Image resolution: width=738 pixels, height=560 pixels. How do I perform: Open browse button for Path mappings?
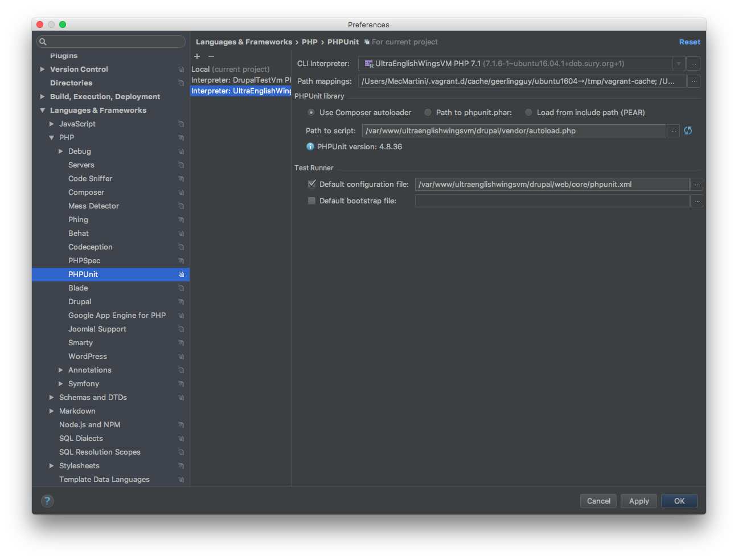694,81
